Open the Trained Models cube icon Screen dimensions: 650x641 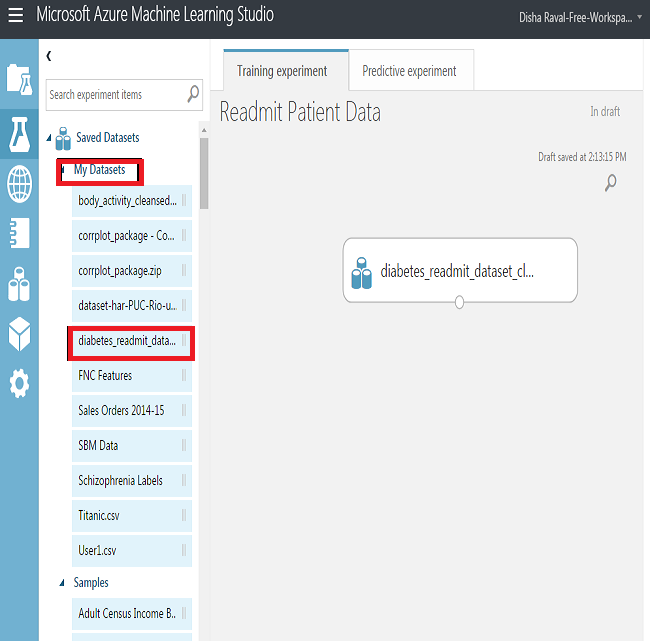[x=19, y=333]
